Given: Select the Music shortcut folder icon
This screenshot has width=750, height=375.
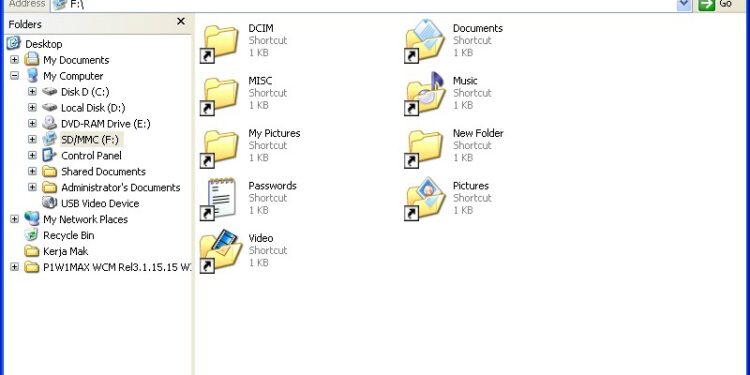Looking at the screenshot, I should pos(424,94).
